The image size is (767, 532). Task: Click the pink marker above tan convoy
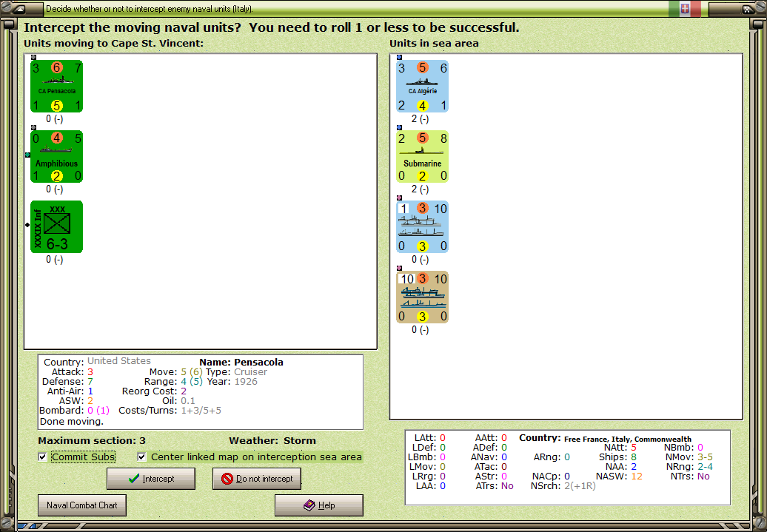click(399, 269)
